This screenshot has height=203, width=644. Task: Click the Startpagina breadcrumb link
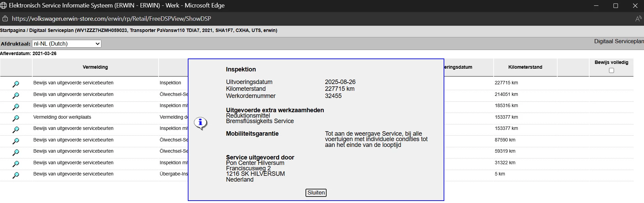click(x=13, y=30)
